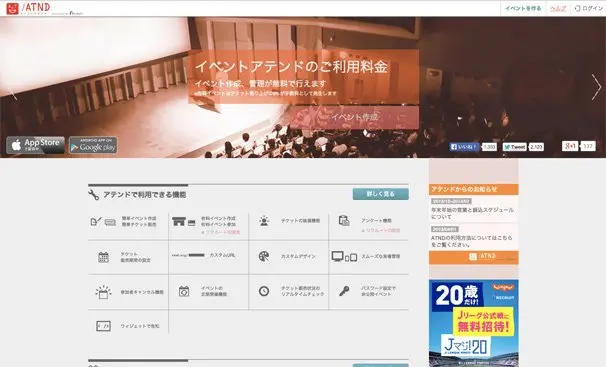Show the previous banner with left arrow

pos(13,93)
